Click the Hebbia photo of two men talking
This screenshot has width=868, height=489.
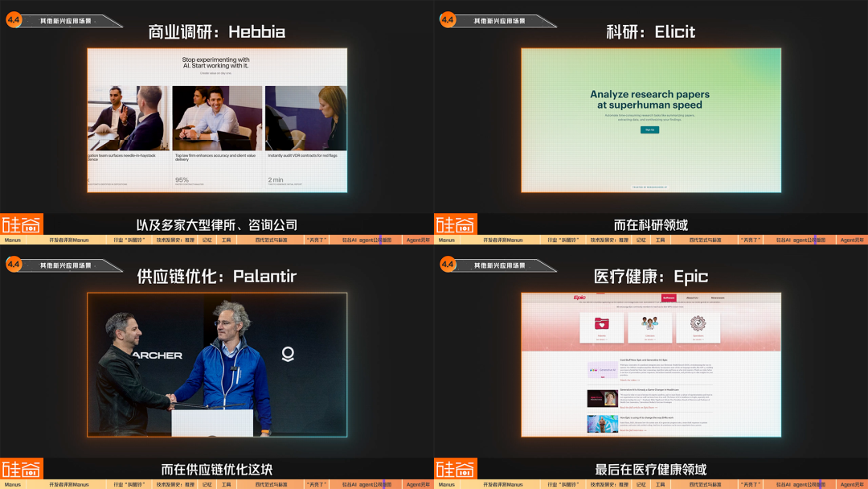click(x=129, y=118)
